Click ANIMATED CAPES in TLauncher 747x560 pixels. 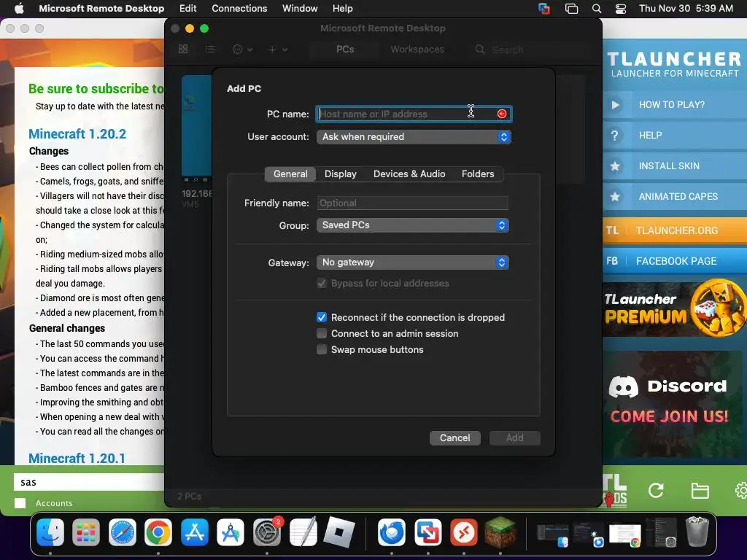coord(675,196)
